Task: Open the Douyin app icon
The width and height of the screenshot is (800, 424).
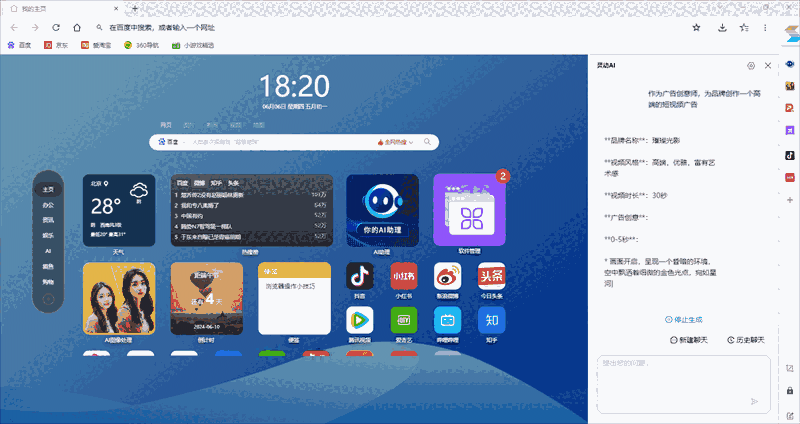Action: [x=360, y=276]
